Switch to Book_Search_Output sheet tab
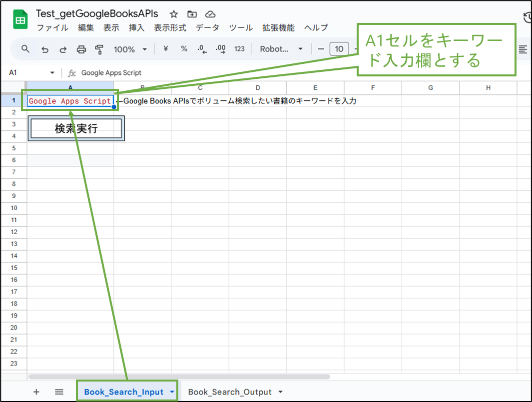 click(x=230, y=392)
